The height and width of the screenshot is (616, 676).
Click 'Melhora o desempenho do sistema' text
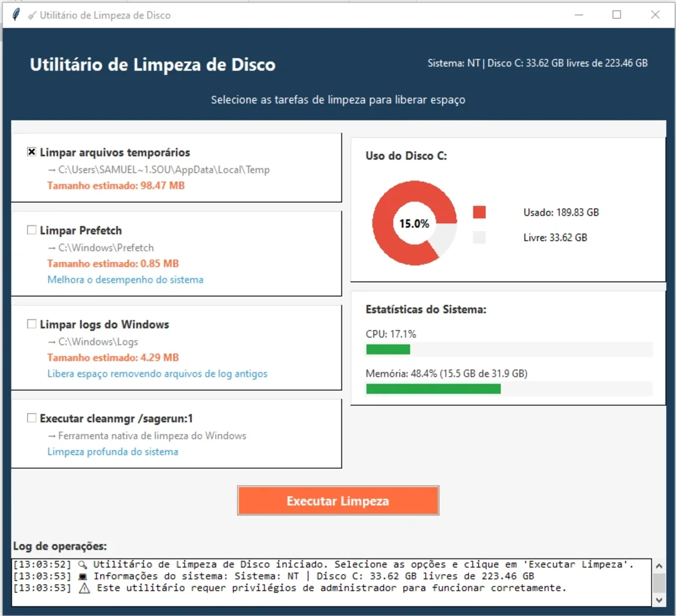[x=125, y=280]
